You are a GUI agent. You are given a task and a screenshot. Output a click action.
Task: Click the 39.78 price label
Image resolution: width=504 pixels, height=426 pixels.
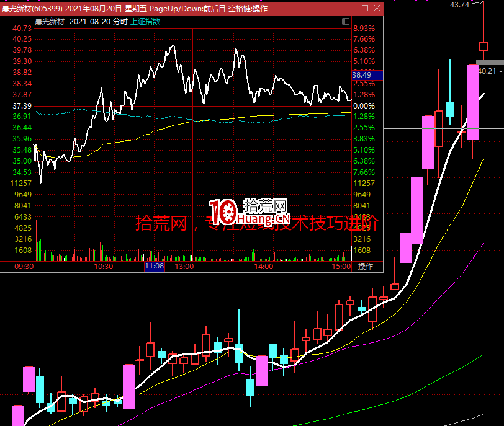(x=22, y=50)
